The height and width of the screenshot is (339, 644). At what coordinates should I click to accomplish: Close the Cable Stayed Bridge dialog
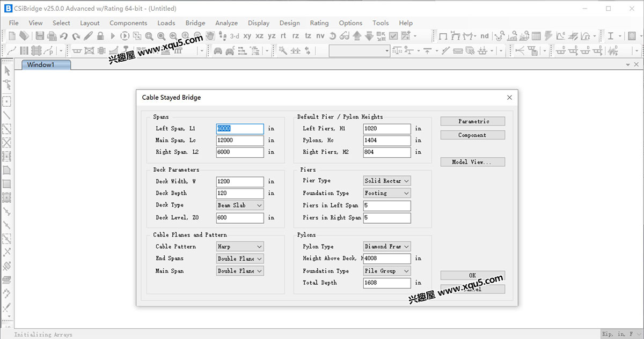[x=509, y=98]
